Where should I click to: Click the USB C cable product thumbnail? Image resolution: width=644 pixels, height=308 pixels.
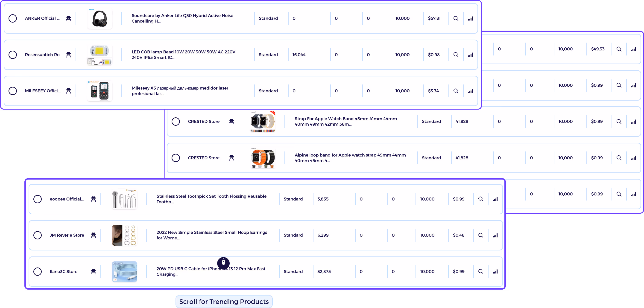click(x=125, y=272)
